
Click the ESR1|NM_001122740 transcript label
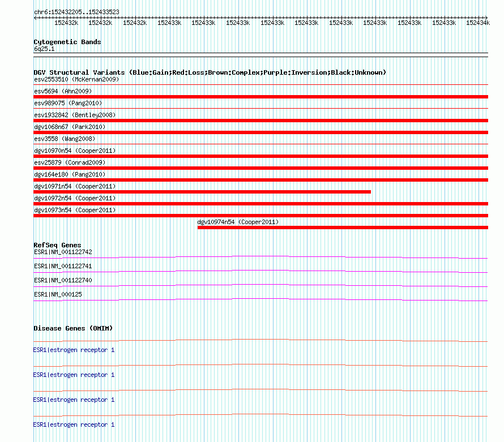click(x=63, y=281)
